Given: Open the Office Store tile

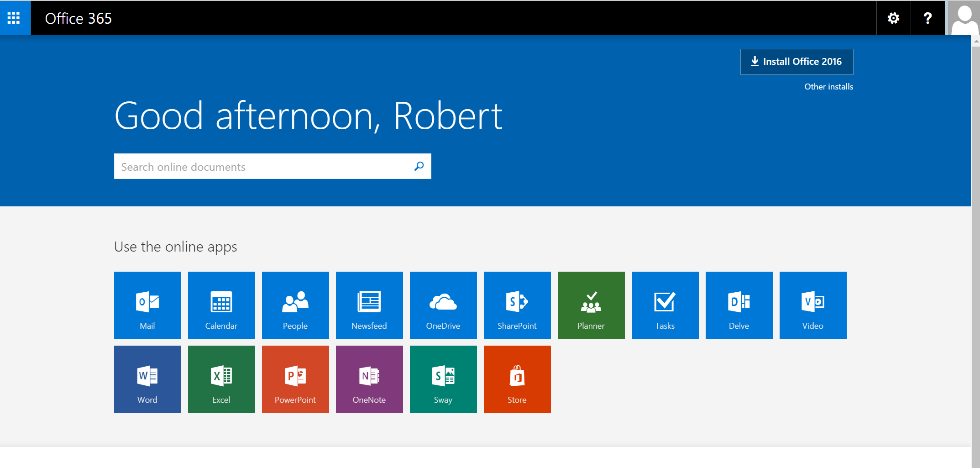Looking at the screenshot, I should [x=517, y=379].
